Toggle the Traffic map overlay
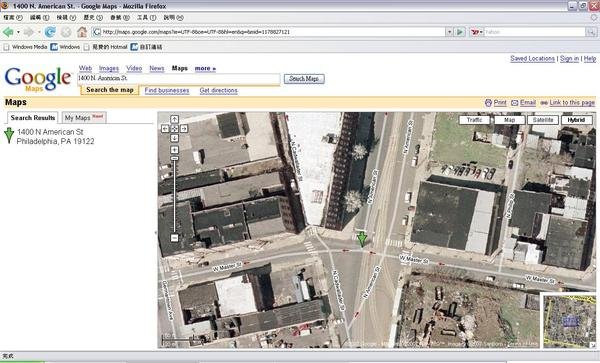Image resolution: width=600 pixels, height=363 pixels. point(474,120)
